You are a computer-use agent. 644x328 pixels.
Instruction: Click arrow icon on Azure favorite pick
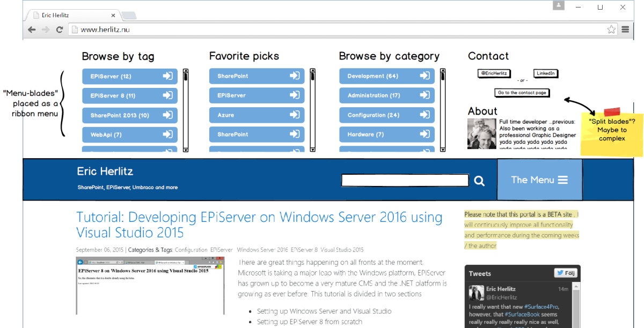(294, 115)
